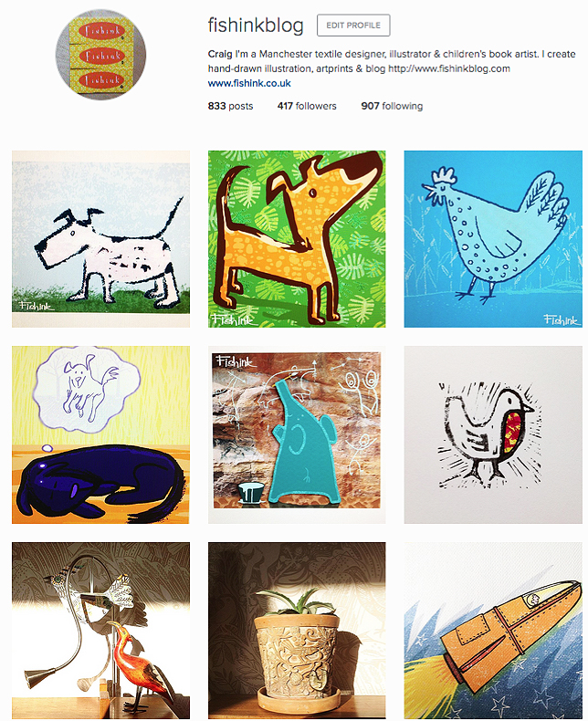588x721 pixels.
Task: Open the robin linocut print post
Action: point(493,435)
